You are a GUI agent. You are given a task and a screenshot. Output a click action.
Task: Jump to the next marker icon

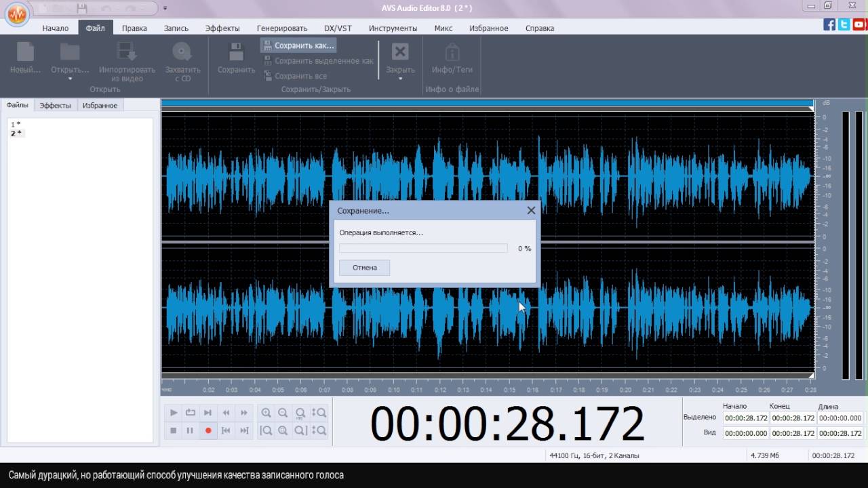coord(244,430)
